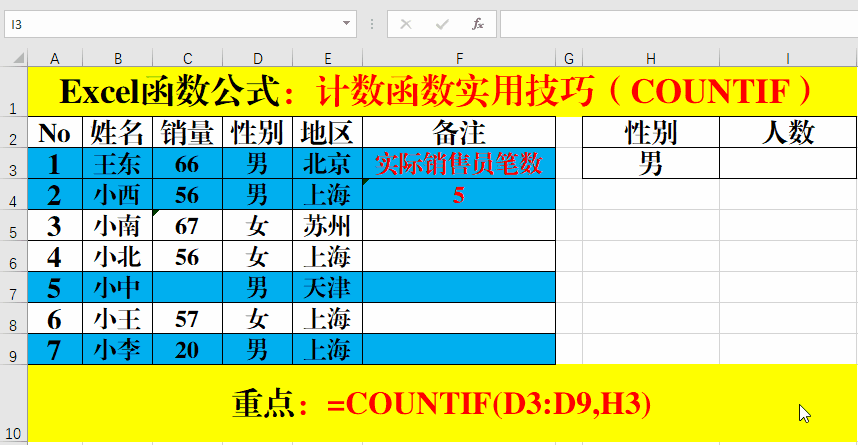Image resolution: width=858 pixels, height=445 pixels.
Task: Click the formula bar resize dots handle
Action: pyautogui.click(x=372, y=24)
